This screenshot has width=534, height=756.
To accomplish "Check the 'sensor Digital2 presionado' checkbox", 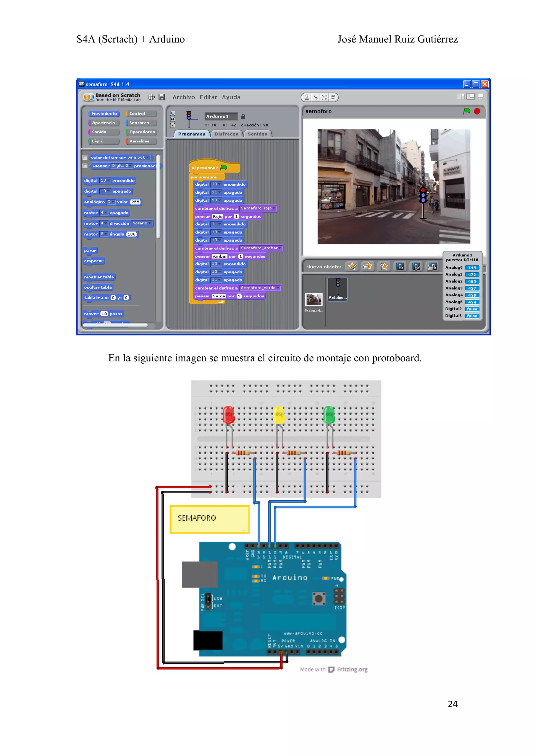I will coord(85,166).
